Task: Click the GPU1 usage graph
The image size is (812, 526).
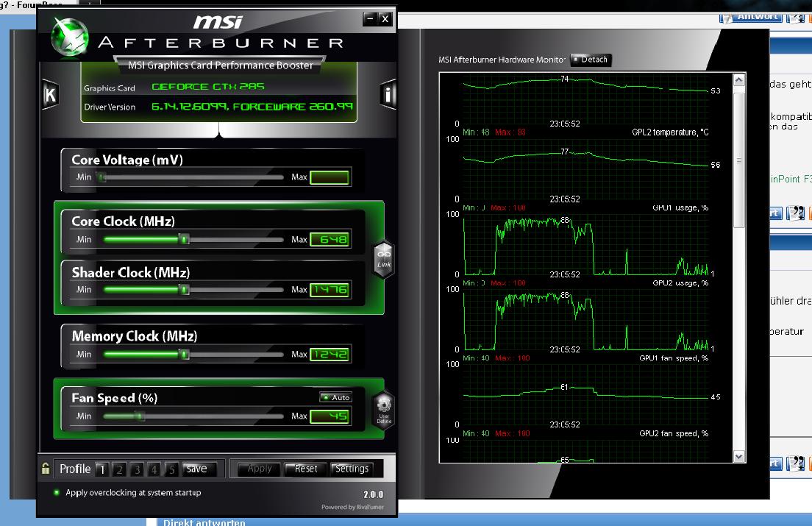Action: coord(585,244)
